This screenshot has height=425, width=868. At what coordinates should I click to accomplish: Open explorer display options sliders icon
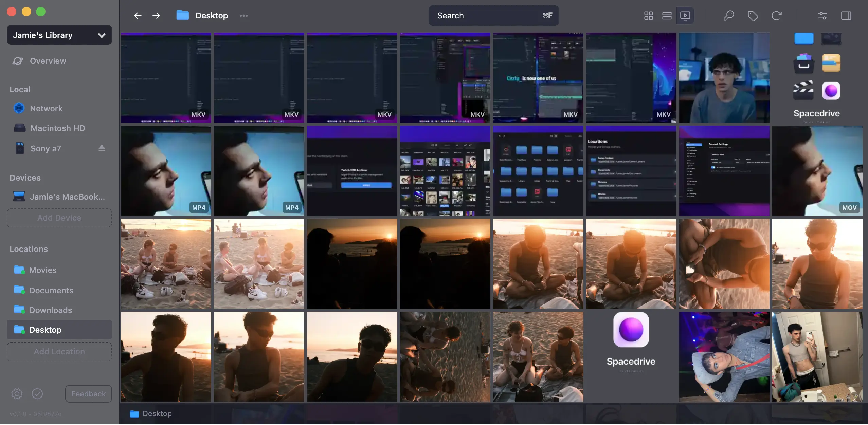[x=822, y=16]
